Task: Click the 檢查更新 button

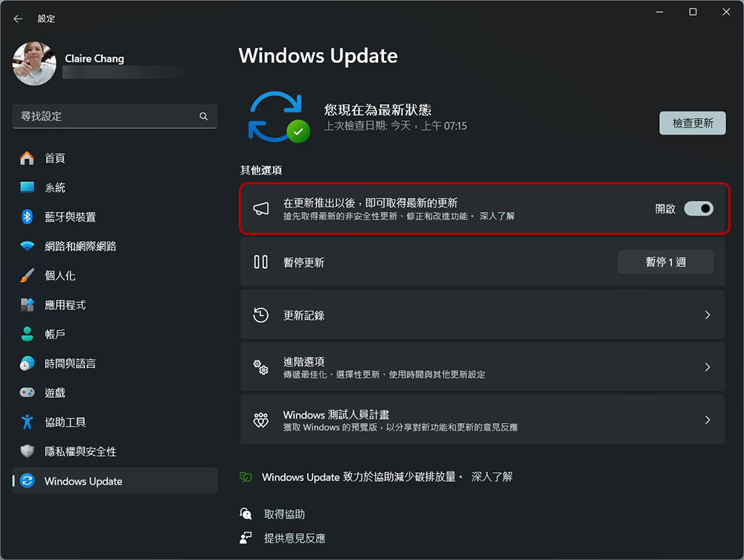Action: (x=692, y=123)
